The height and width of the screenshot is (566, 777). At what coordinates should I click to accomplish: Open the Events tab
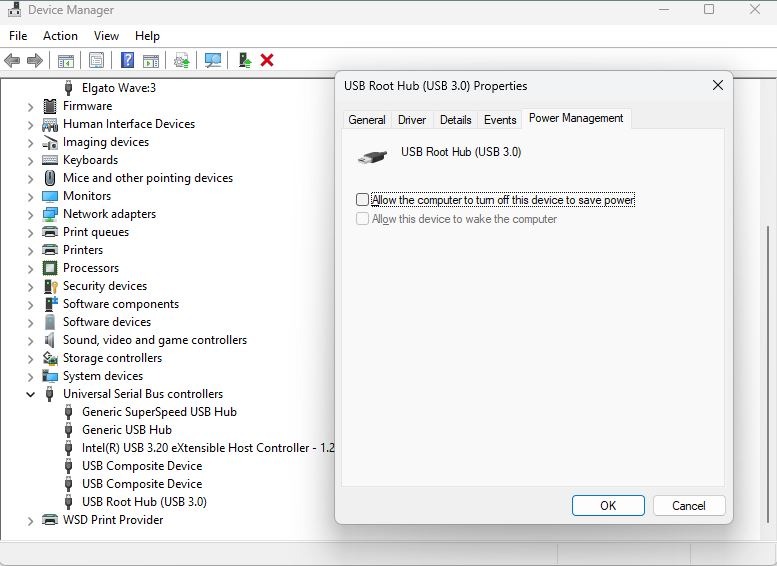click(500, 119)
